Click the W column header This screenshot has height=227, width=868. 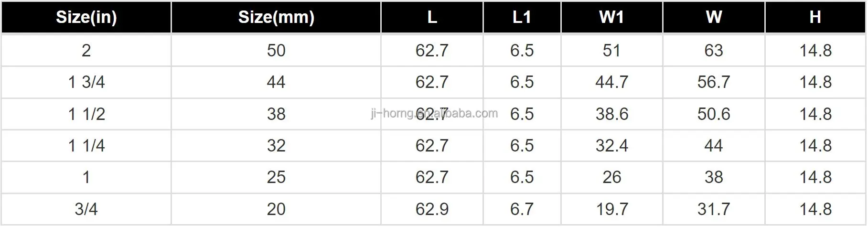714,17
